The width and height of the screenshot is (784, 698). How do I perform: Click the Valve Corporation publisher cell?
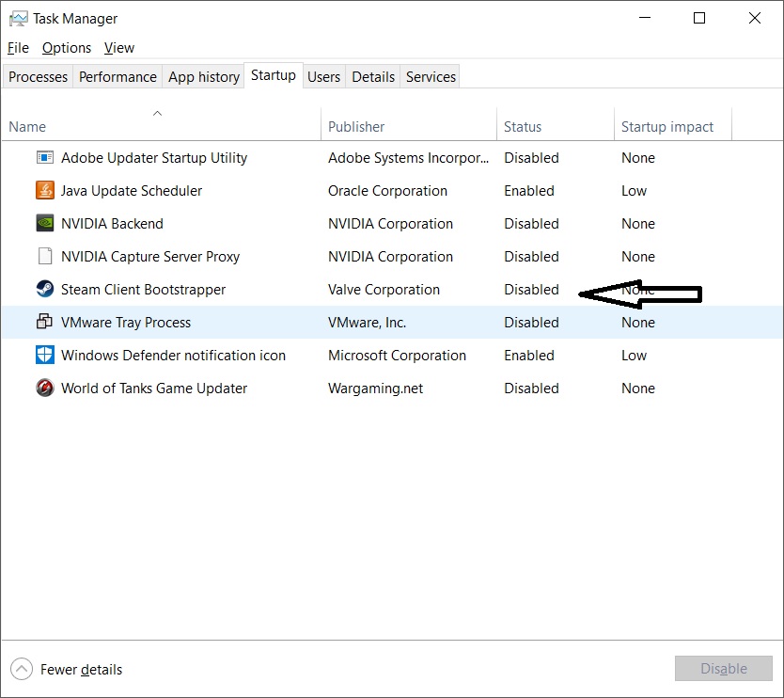tap(384, 290)
